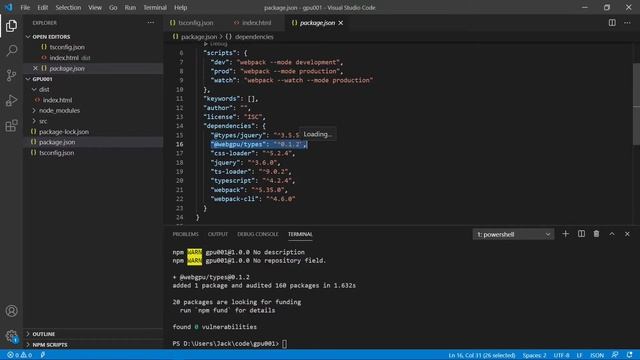This screenshot has width=640, height=360.
Task: Open Run and Debug view
Action: (11, 100)
